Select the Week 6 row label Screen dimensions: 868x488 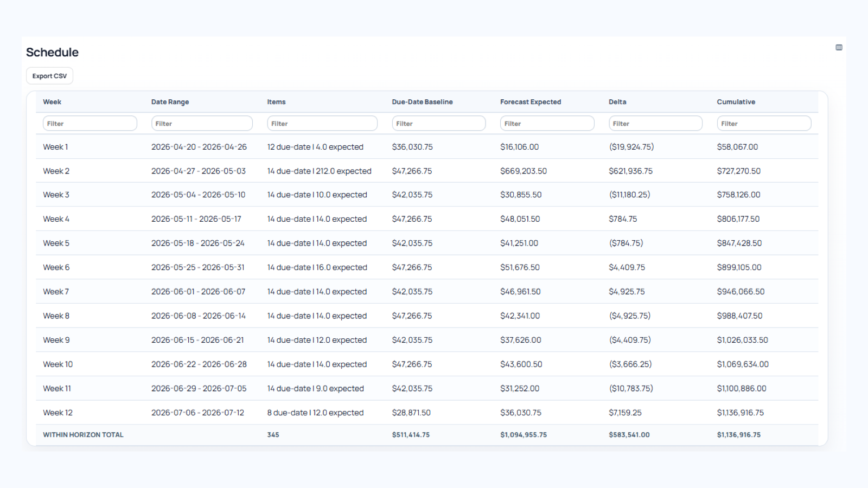click(x=56, y=267)
